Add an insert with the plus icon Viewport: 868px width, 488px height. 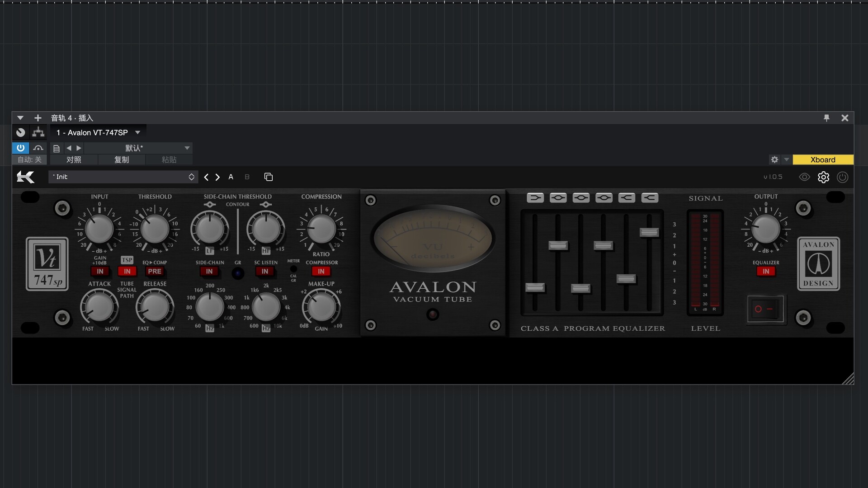[38, 118]
